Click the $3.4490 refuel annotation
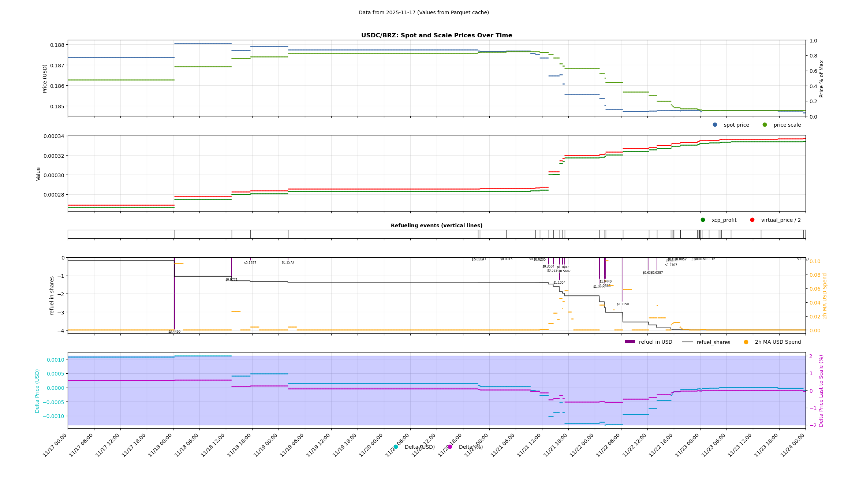The height and width of the screenshot is (504, 848). (x=174, y=332)
